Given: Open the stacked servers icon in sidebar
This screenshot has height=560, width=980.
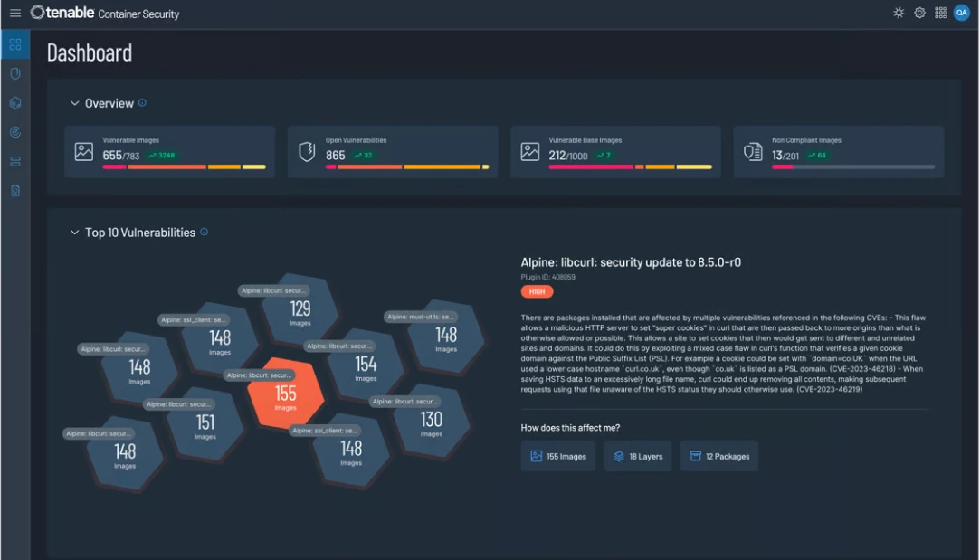Looking at the screenshot, I should (x=15, y=161).
